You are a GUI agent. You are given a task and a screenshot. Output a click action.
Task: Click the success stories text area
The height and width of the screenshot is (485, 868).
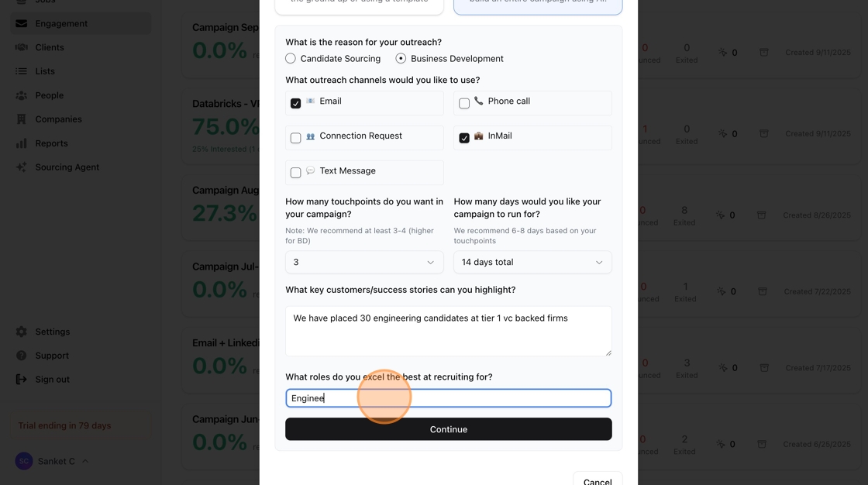click(448, 332)
